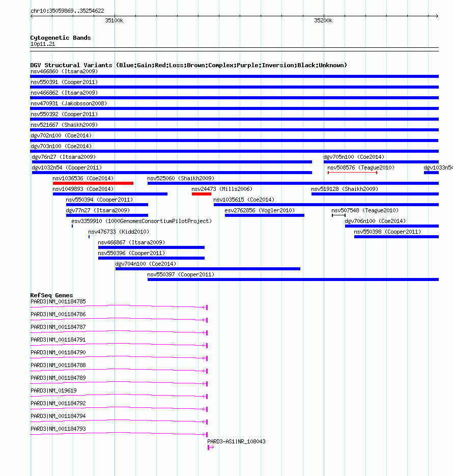Select PARD3|NM_001184787 transcript label

58,327
